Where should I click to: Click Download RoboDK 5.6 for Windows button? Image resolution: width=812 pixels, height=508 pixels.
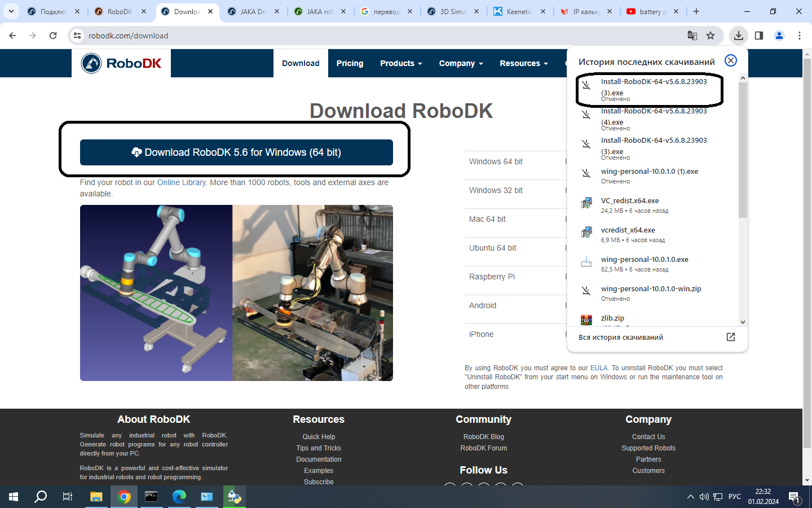pos(236,152)
